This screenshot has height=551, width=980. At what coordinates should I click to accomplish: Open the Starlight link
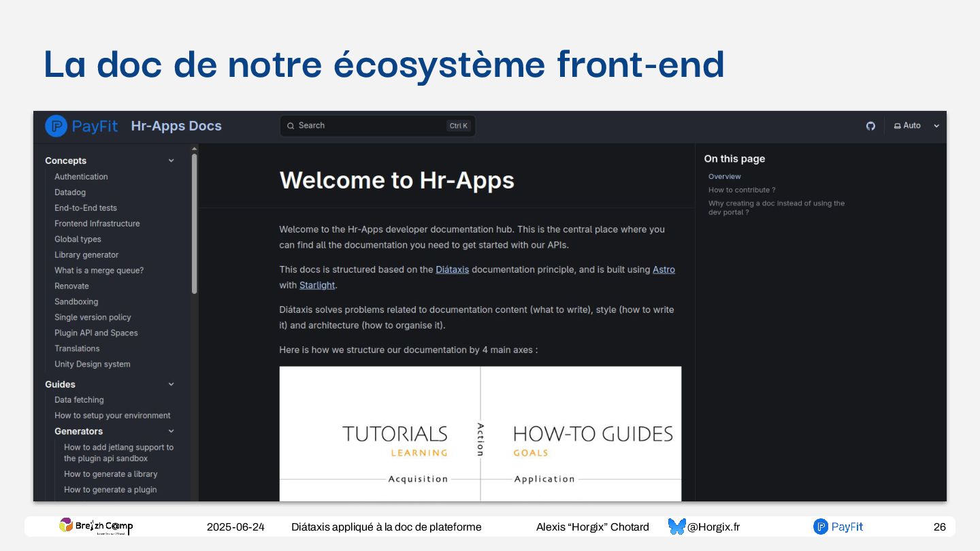coord(318,285)
